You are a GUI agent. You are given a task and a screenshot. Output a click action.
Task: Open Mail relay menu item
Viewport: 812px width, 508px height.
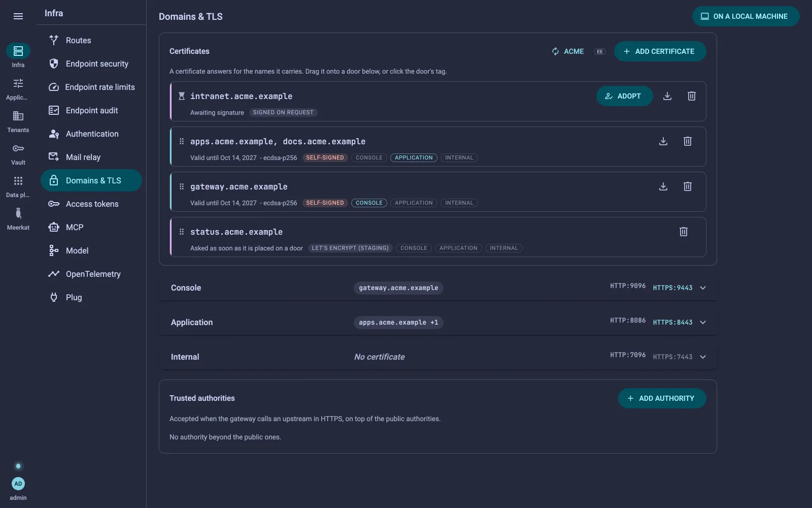pyautogui.click(x=91, y=157)
